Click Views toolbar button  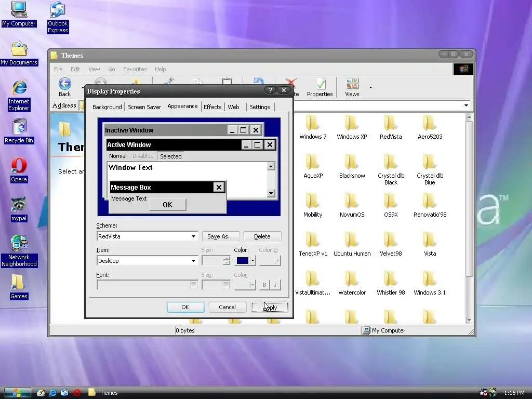352,87
